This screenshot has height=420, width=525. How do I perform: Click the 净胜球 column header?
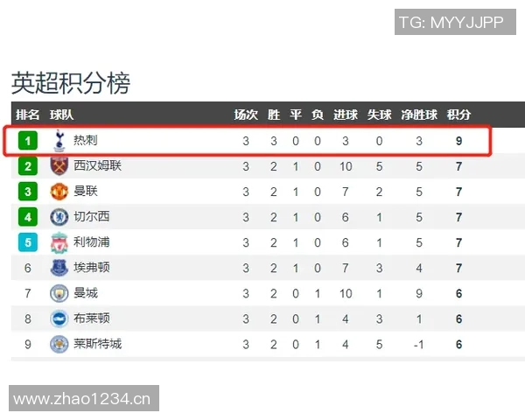(x=419, y=115)
